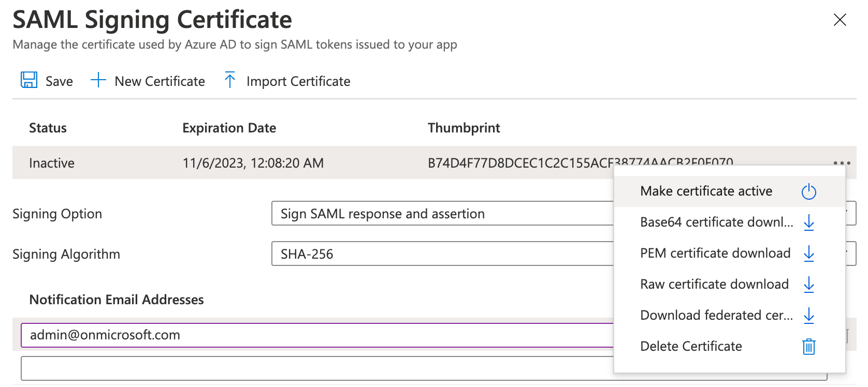868x387 pixels.
Task: Click the power icon to activate certificate
Action: pos(808,192)
